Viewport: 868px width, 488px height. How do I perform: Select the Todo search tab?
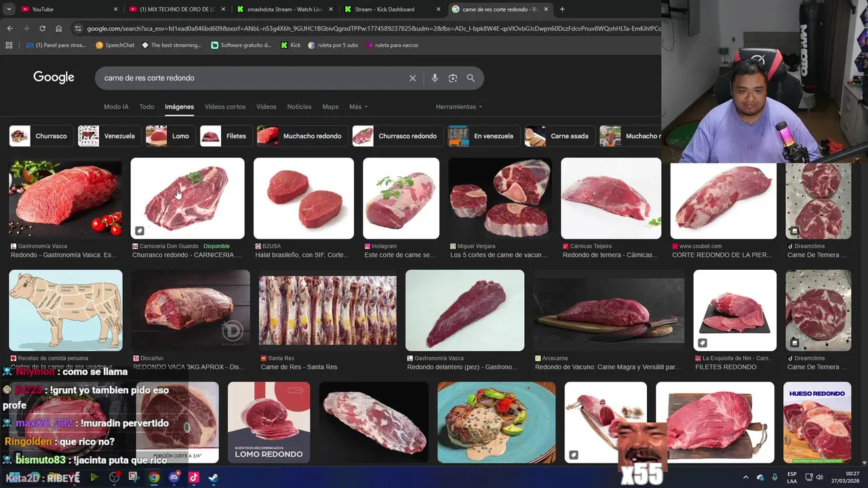coord(146,106)
